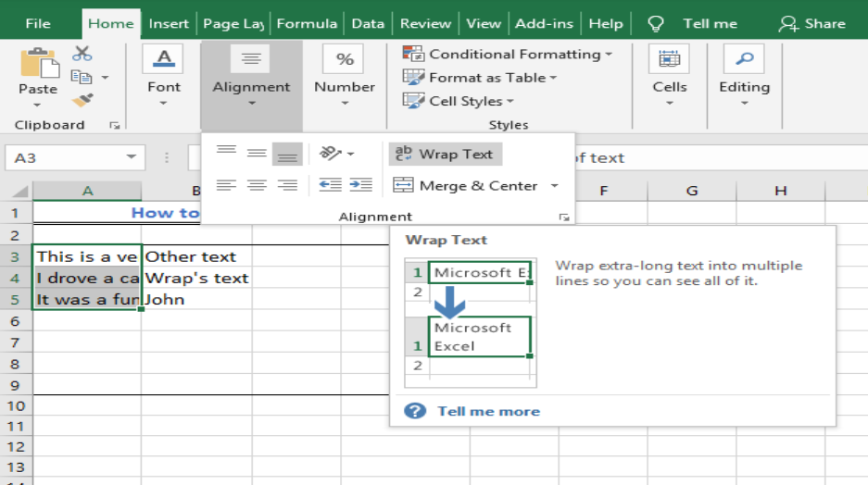The image size is (868, 485).
Task: Open the Cells group icon
Action: pyautogui.click(x=669, y=59)
